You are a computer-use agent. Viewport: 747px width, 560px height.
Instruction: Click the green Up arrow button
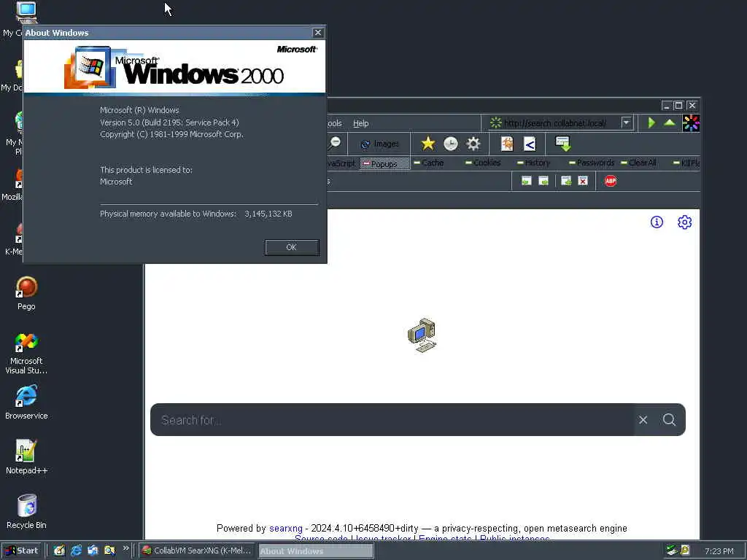(670, 122)
